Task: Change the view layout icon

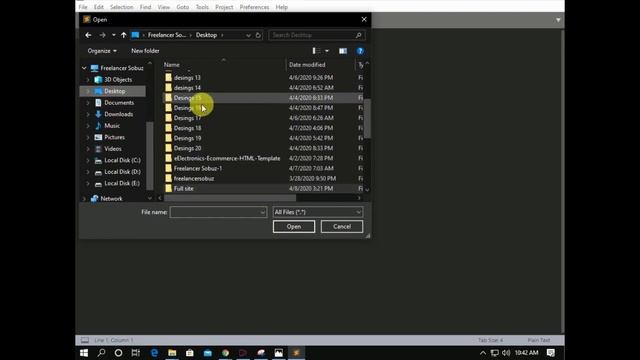Action: 315,51
